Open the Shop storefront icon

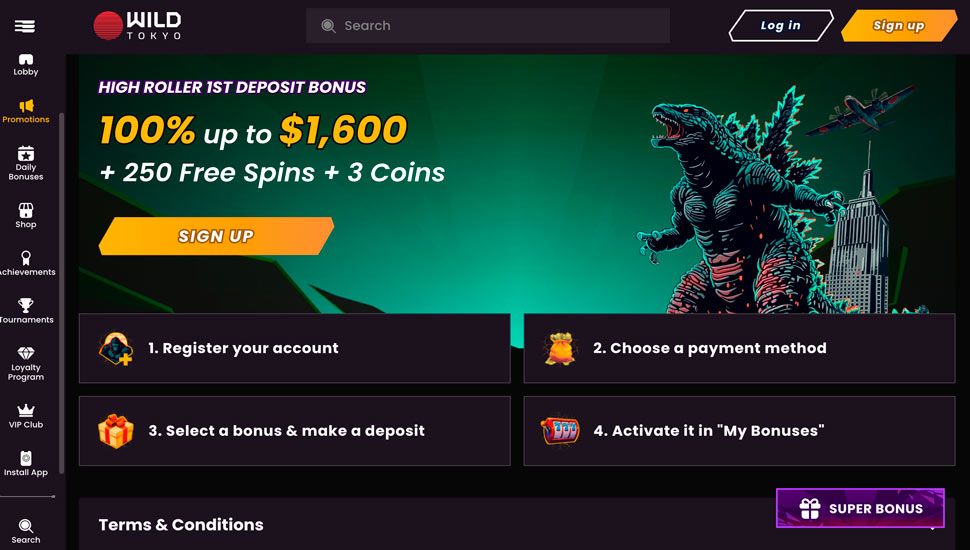pos(26,211)
